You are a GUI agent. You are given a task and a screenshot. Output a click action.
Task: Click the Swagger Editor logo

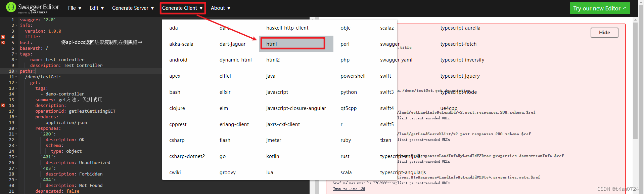33,8
